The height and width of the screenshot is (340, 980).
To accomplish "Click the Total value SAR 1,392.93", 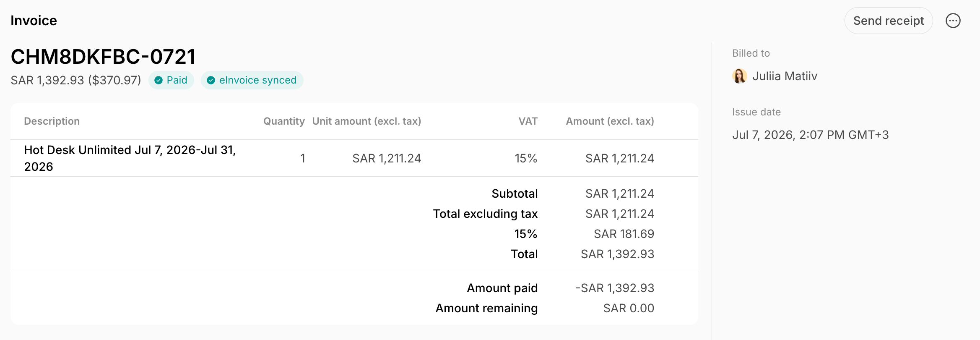I will [x=617, y=254].
